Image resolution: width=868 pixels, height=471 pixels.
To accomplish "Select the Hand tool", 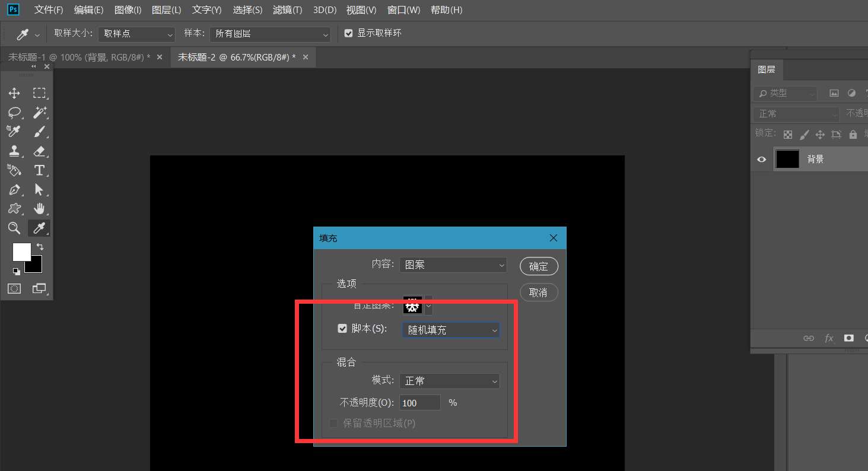I will [40, 208].
